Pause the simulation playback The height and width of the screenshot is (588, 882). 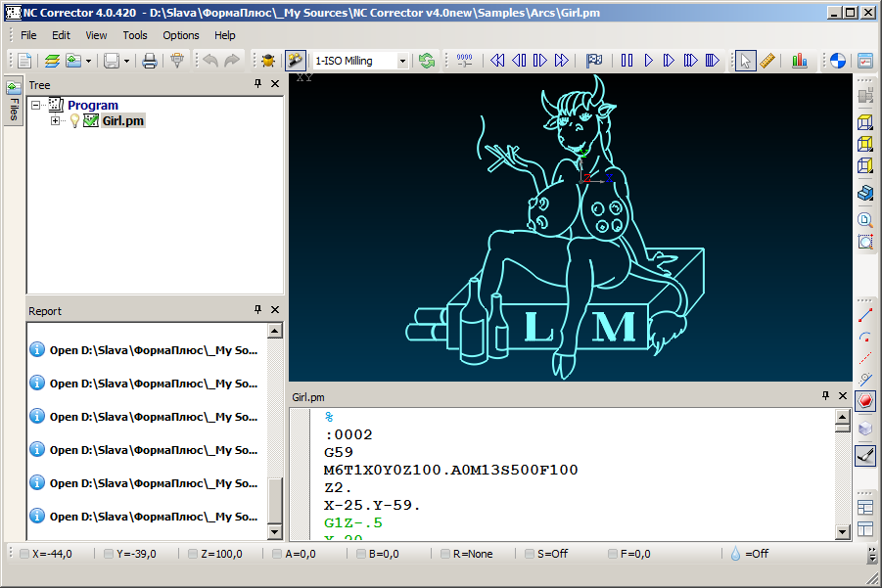[x=627, y=60]
